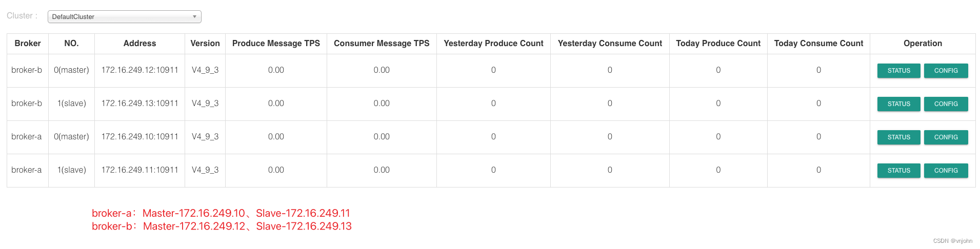Click the Produce Message TPS header

tap(276, 44)
